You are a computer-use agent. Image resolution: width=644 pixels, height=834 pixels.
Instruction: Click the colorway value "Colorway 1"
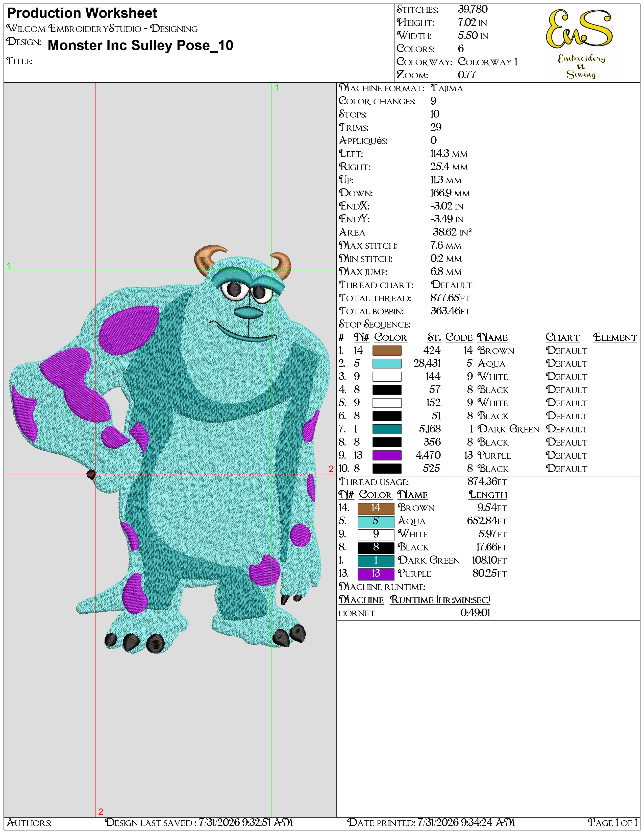(488, 61)
